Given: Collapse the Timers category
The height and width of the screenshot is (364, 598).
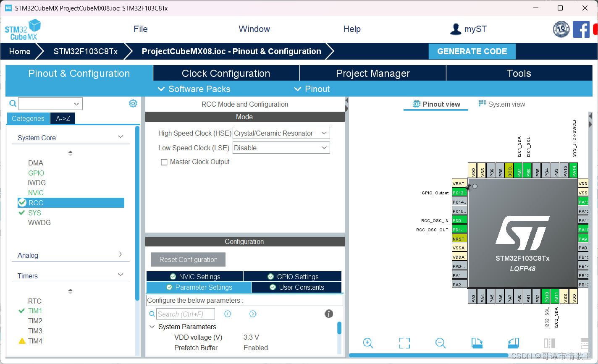Looking at the screenshot, I should pyautogui.click(x=121, y=275).
